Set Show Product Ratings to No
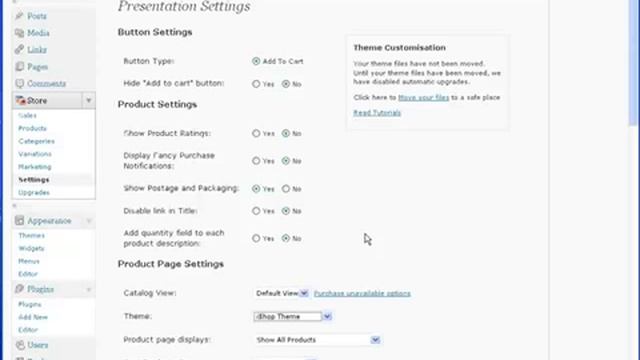Image resolution: width=640 pixels, height=360 pixels. click(286, 133)
